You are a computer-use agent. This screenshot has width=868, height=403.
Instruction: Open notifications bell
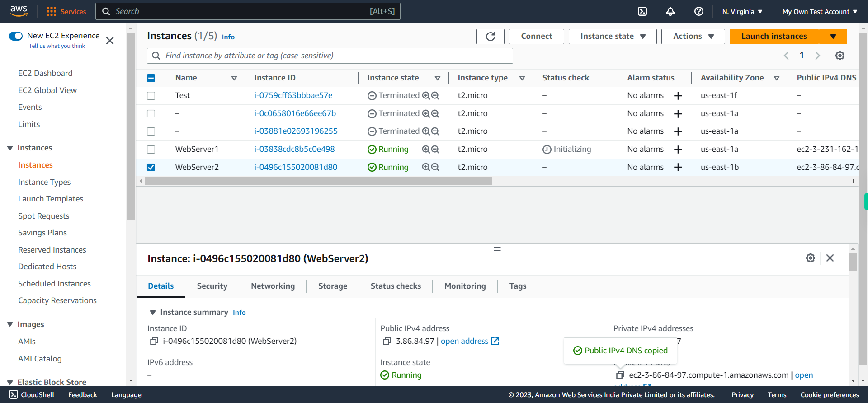click(670, 11)
